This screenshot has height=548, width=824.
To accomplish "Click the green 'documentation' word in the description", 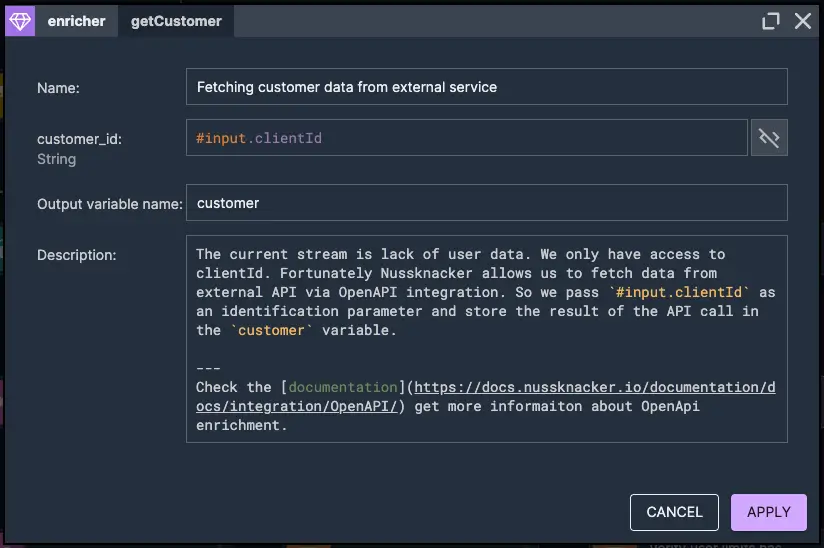I will pos(343,387).
